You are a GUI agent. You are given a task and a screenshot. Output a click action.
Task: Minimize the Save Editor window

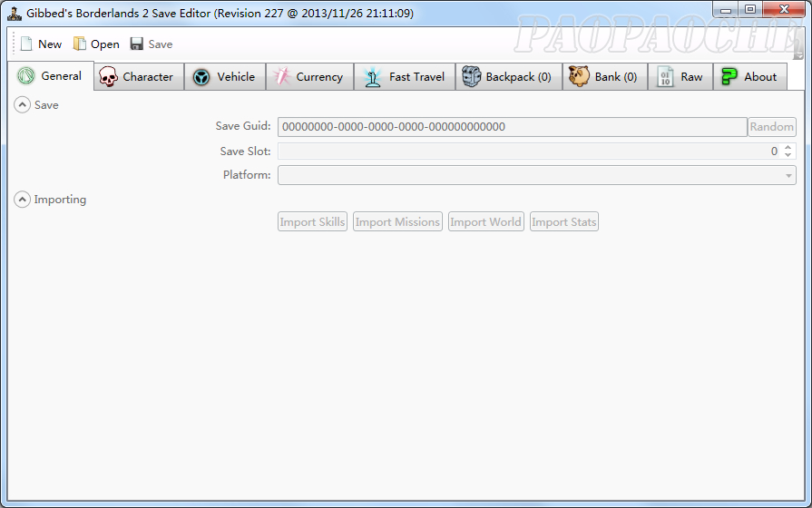(x=726, y=10)
